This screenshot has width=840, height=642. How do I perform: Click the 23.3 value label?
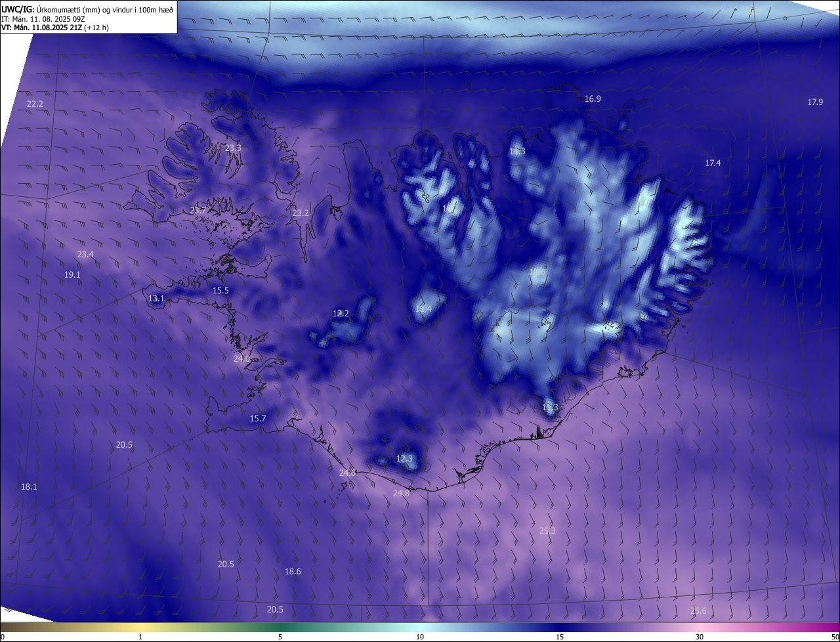[x=233, y=148]
